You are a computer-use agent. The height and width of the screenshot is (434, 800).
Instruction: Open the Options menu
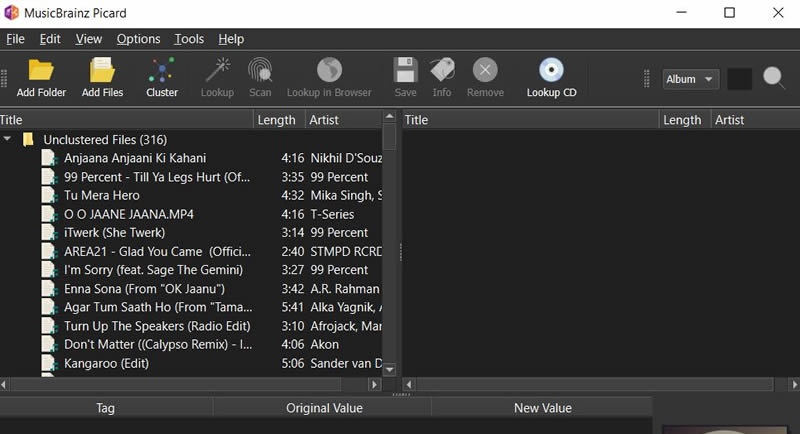138,39
